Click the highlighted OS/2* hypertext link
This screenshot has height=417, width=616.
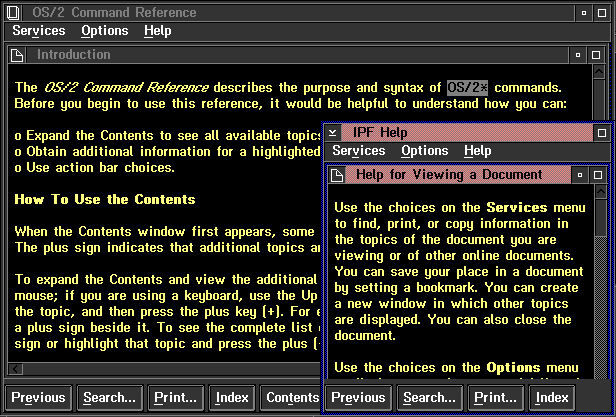click(x=468, y=88)
